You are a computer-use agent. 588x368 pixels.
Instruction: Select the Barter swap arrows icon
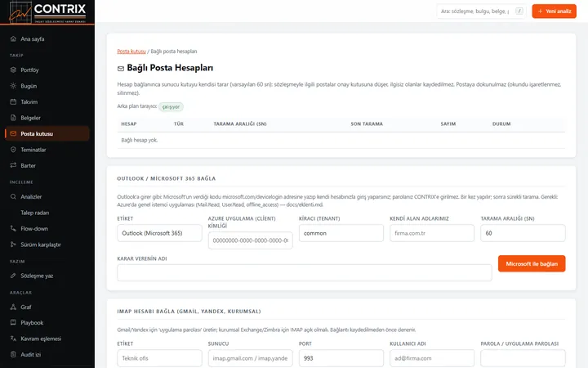13,165
